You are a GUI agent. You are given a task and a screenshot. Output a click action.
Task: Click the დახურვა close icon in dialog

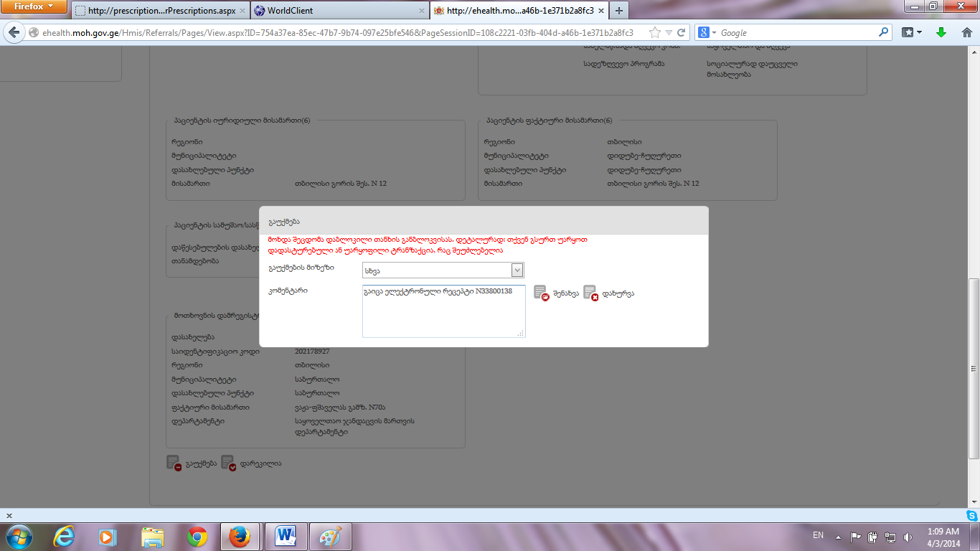coord(591,293)
